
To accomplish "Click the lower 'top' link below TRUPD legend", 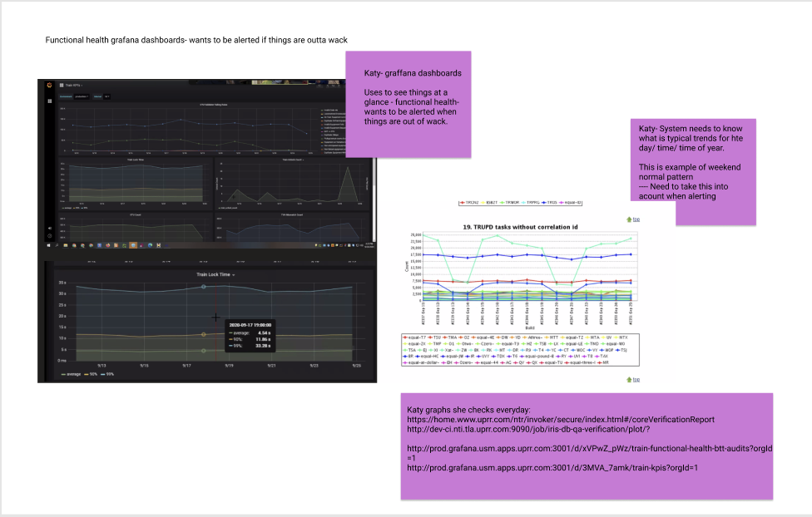I will (x=636, y=380).
